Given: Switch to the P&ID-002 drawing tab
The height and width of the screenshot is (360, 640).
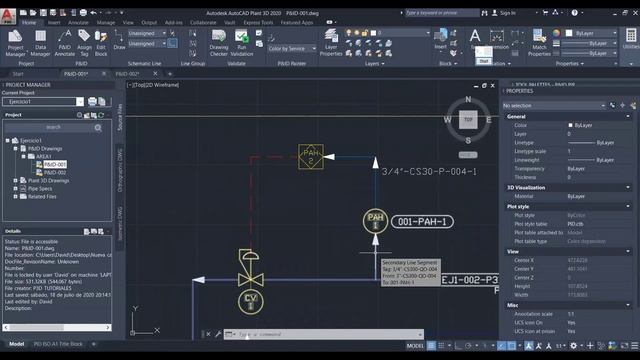Looking at the screenshot, I should click(x=128, y=74).
